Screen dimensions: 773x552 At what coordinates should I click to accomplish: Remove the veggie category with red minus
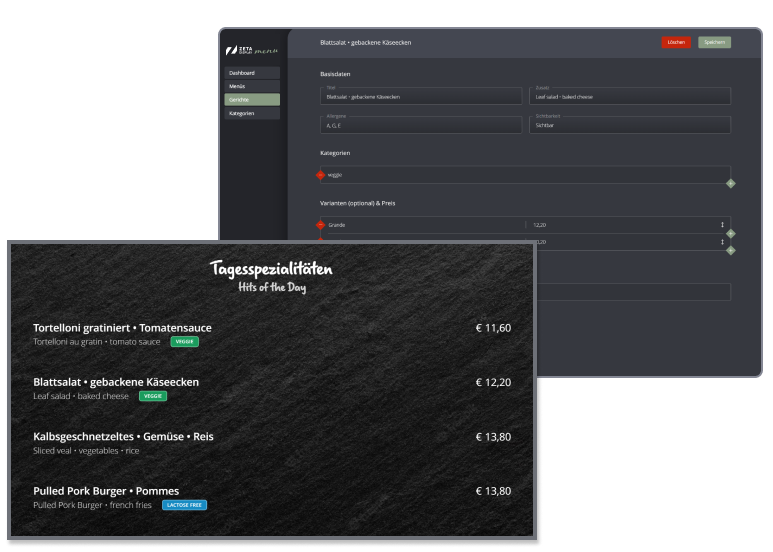[x=320, y=175]
